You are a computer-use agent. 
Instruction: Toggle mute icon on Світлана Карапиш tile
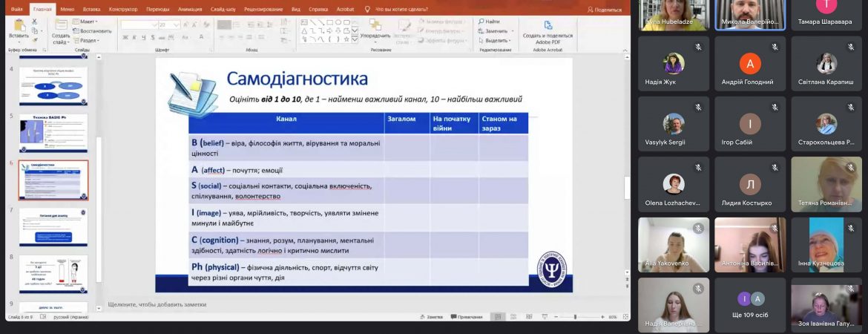[x=851, y=47]
